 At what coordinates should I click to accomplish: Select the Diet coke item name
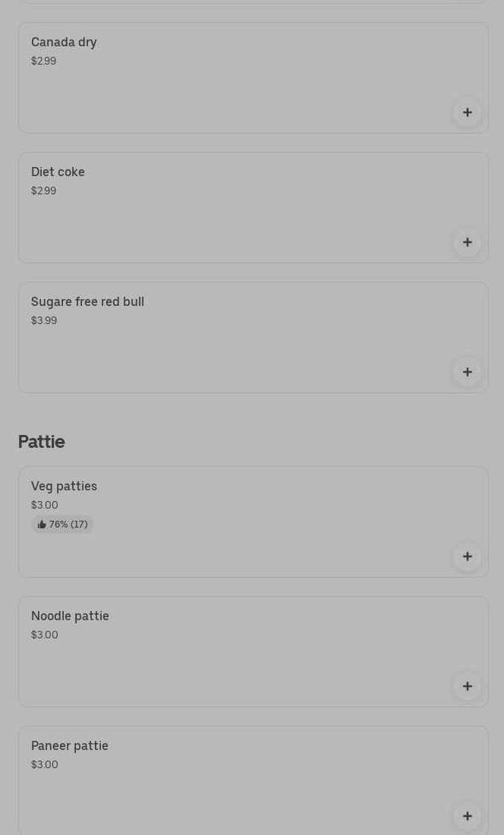coord(58,172)
